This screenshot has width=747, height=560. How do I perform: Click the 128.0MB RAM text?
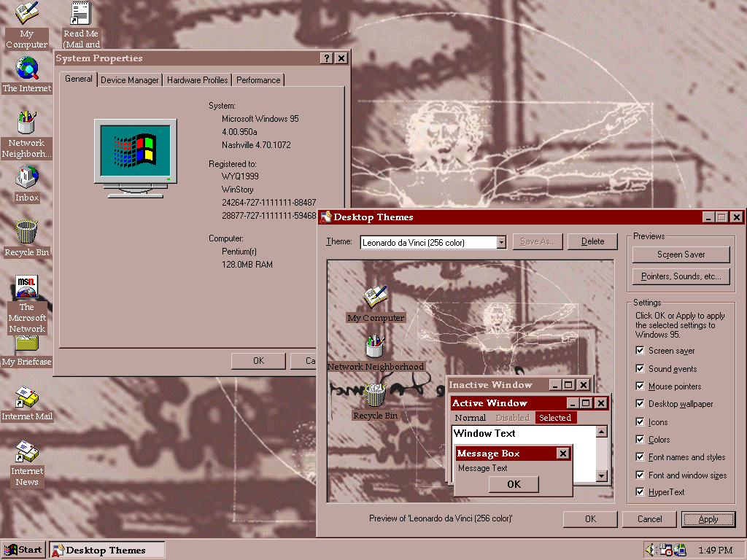[x=247, y=264]
